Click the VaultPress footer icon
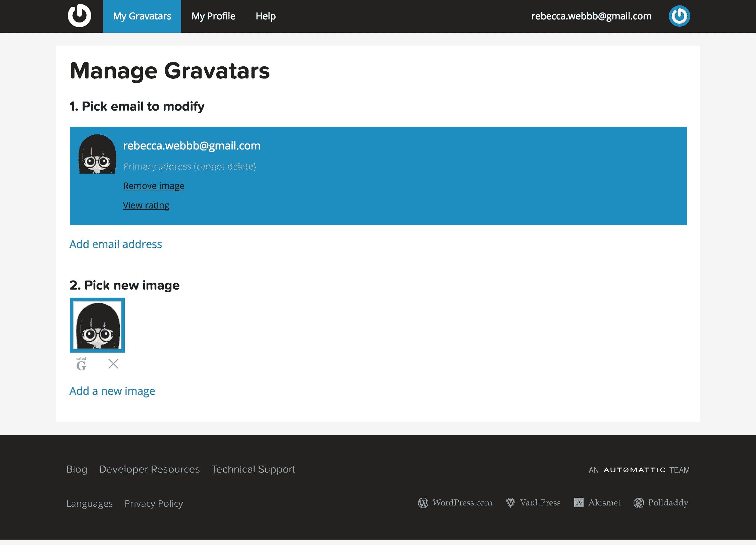This screenshot has height=545, width=756. (x=509, y=503)
